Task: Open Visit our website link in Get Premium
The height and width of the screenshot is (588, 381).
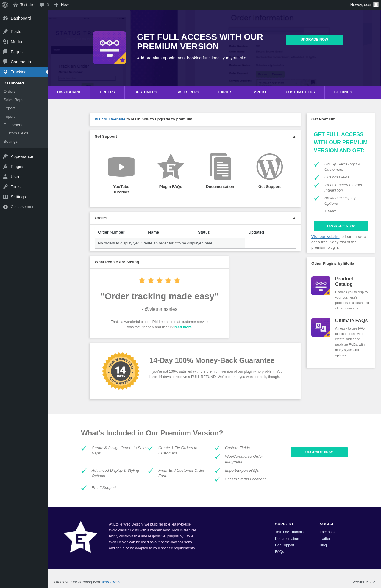Action: click(325, 237)
